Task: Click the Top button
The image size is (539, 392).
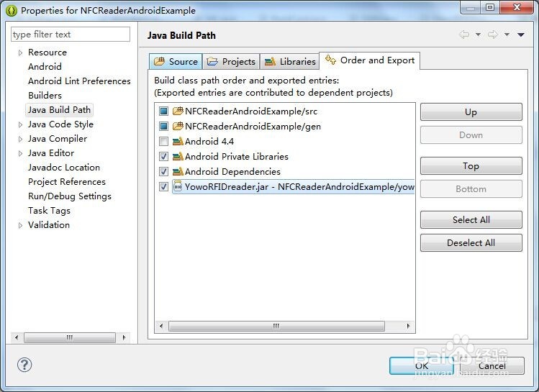Action: 471,166
